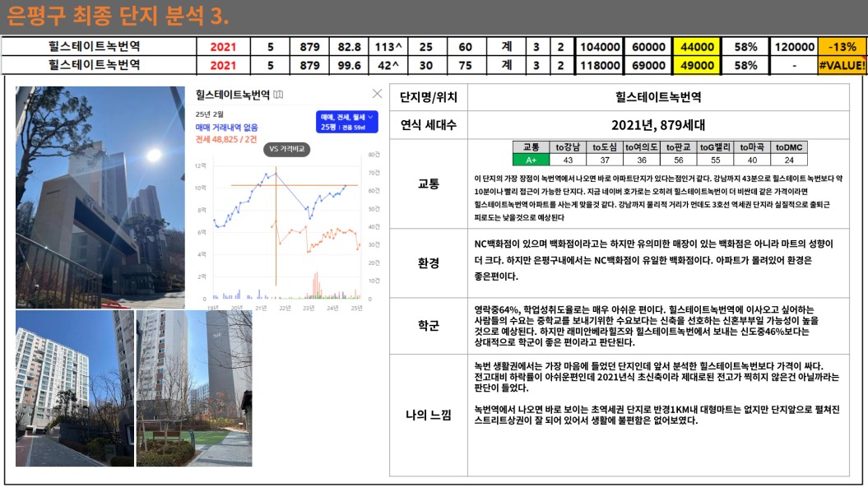Select the photo of the white apartment building
Viewport: 868px width, 488px height.
(75, 388)
